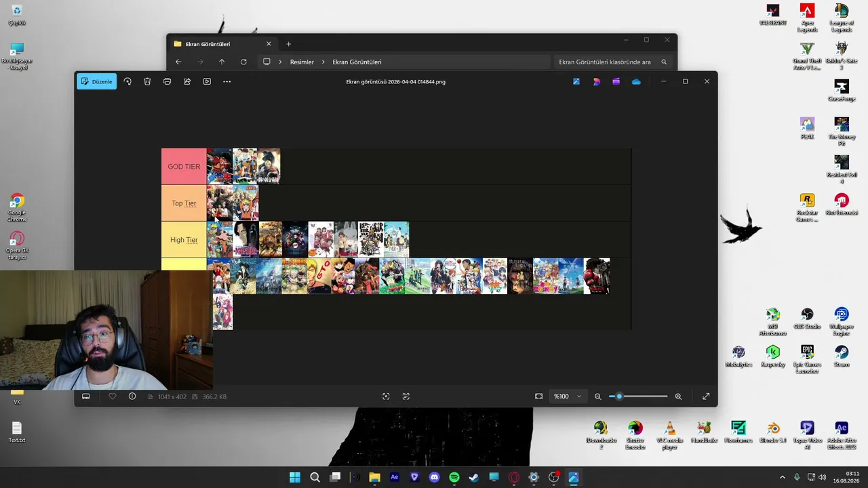Open the three-dots more menu in Photos
The height and width of the screenshot is (488, 868).
click(x=226, y=81)
